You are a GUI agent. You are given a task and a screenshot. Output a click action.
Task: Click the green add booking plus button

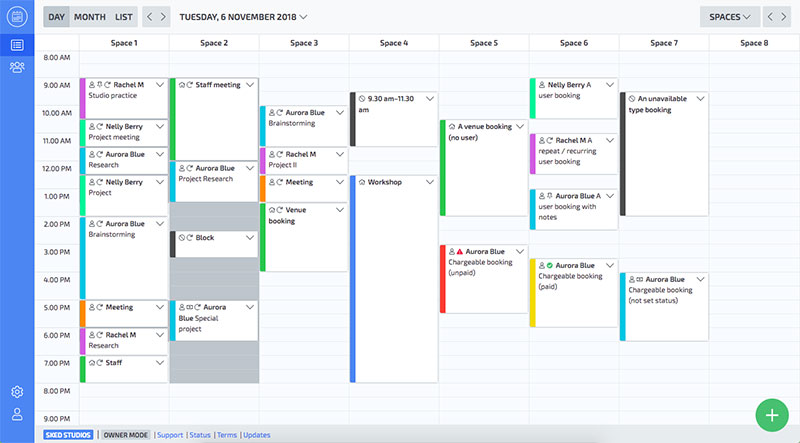[772, 415]
